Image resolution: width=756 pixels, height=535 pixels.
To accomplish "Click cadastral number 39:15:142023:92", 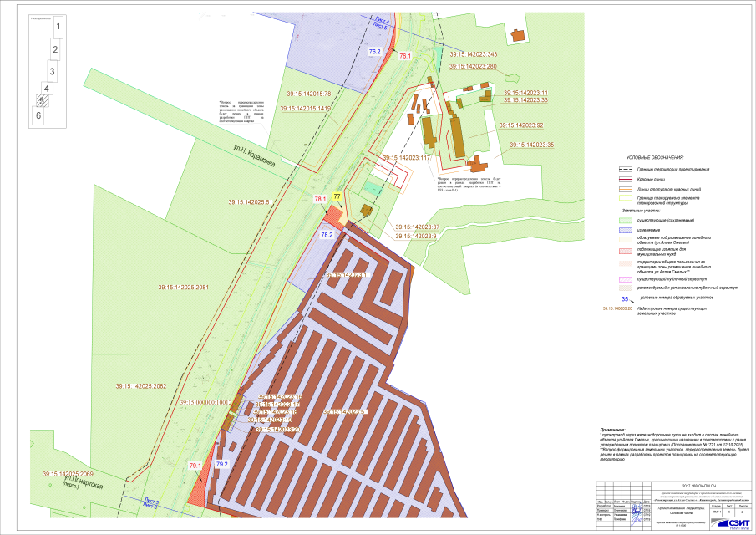I will pos(520,125).
